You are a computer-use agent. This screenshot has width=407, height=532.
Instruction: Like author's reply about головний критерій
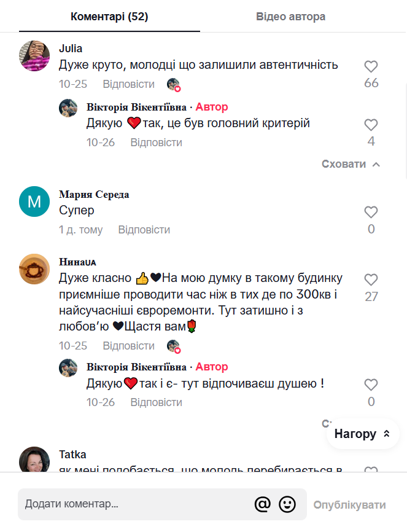[371, 125]
